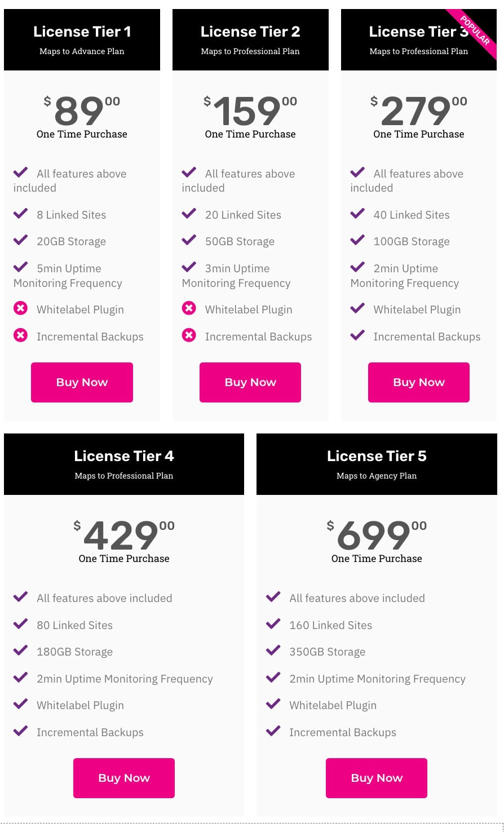
Task: Click red X beside Tier 2 Incremental Backups
Action: point(189,335)
